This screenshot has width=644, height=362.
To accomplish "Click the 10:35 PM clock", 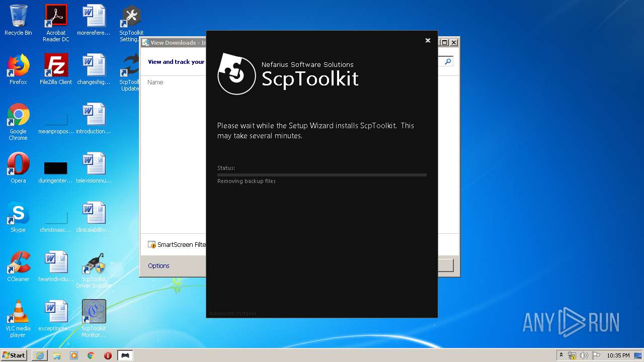I will tap(618, 355).
